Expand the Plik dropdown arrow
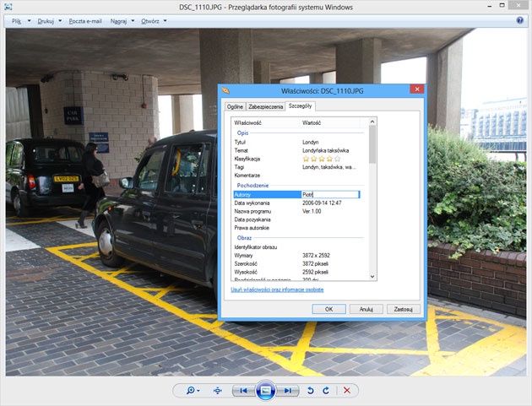This screenshot has width=532, height=406. click(x=30, y=21)
